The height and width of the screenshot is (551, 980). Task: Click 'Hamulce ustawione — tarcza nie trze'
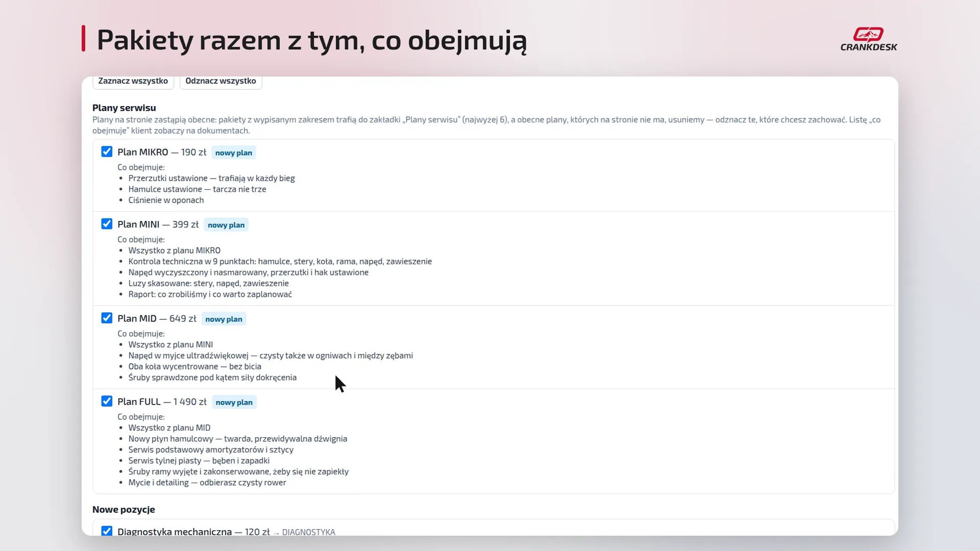click(x=197, y=189)
